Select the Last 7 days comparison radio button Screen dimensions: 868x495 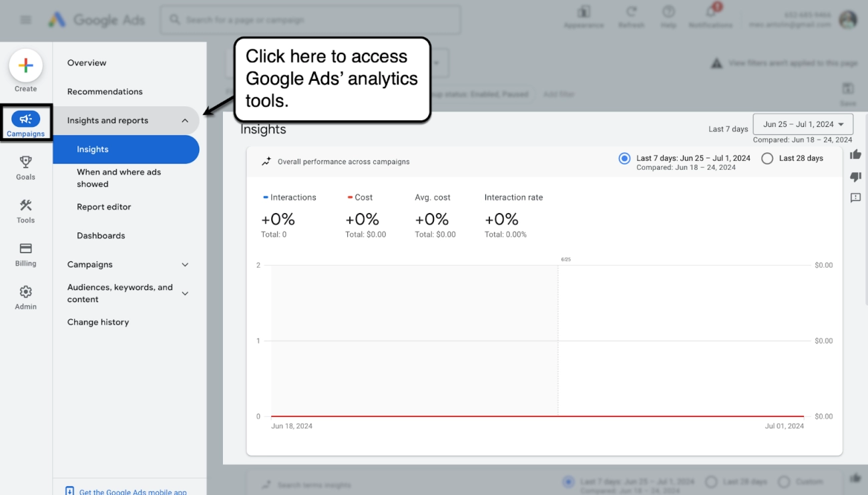coord(624,158)
